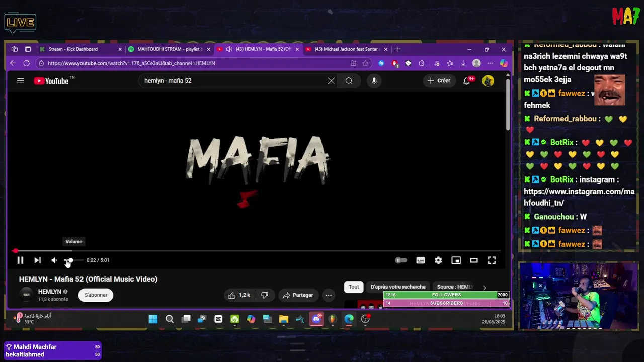Select D'après votre recherche chip

point(398,287)
